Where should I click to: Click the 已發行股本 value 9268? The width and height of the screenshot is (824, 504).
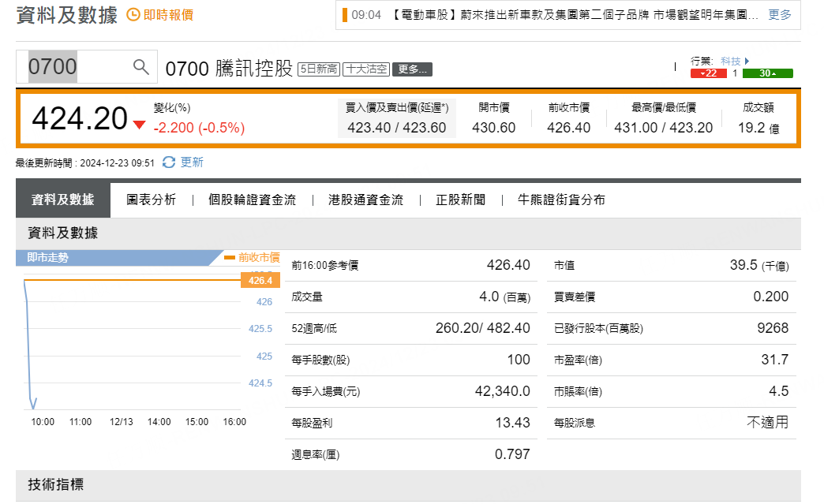point(773,328)
